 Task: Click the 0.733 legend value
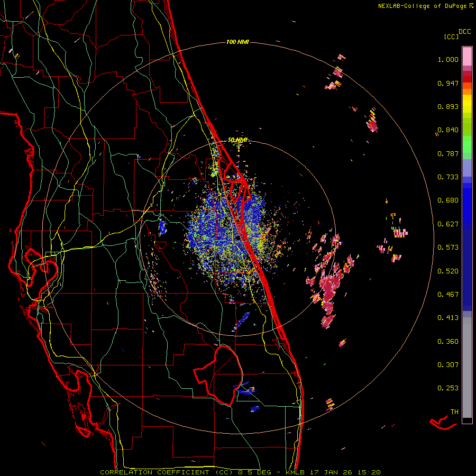(x=448, y=177)
